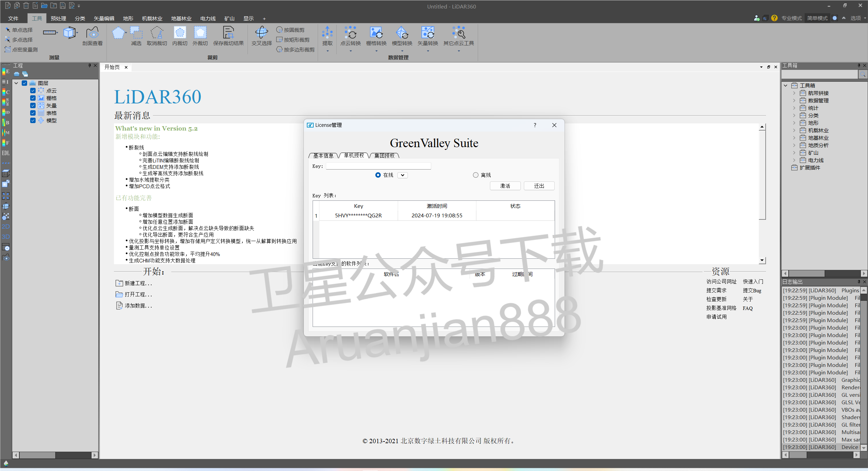
Task: Expand the 电力线 toolbox node
Action: 794,160
